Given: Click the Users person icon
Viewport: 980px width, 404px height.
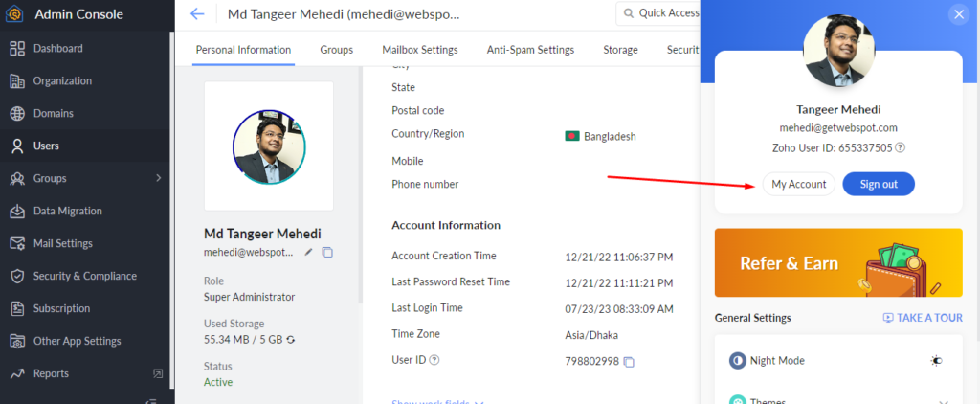Looking at the screenshot, I should [17, 146].
